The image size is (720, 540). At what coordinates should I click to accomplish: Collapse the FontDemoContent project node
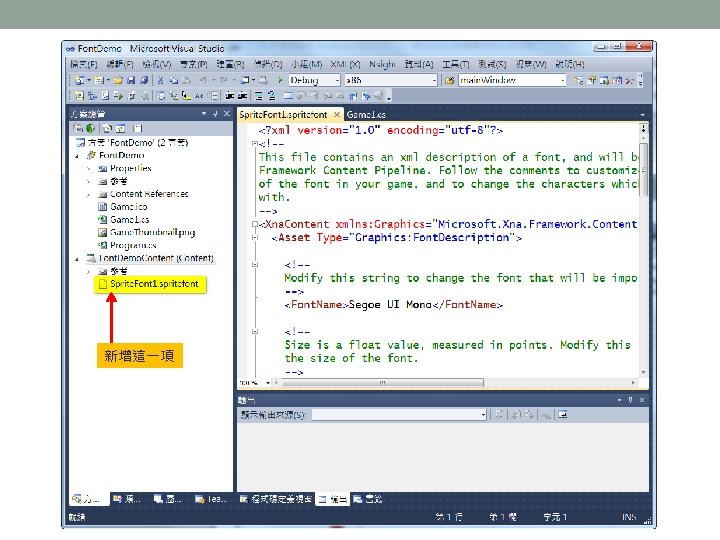[77, 259]
